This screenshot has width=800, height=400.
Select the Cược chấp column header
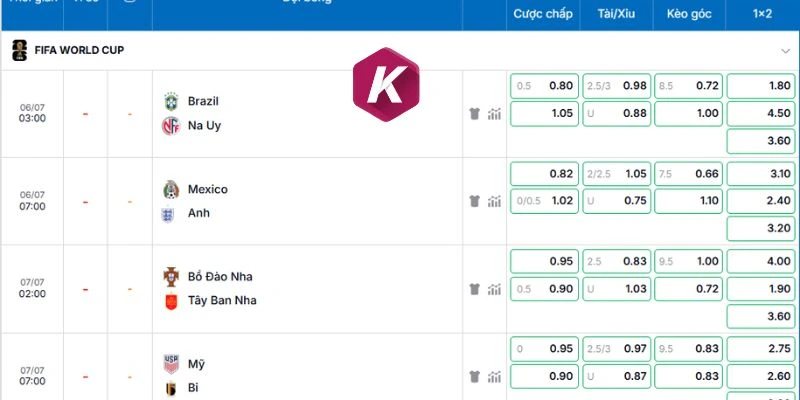click(x=543, y=14)
